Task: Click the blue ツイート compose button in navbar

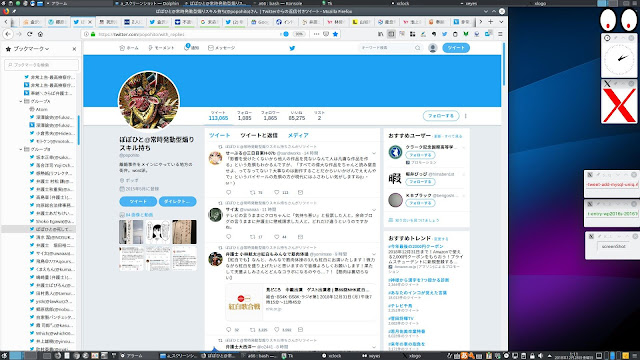Action: (456, 48)
